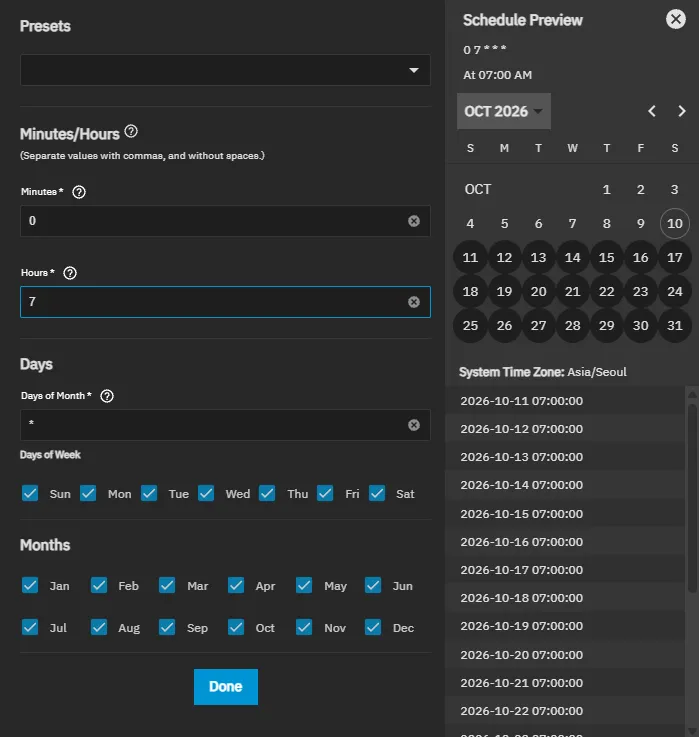Select October 11 in the calendar
This screenshot has width=699, height=737.
[x=470, y=258]
